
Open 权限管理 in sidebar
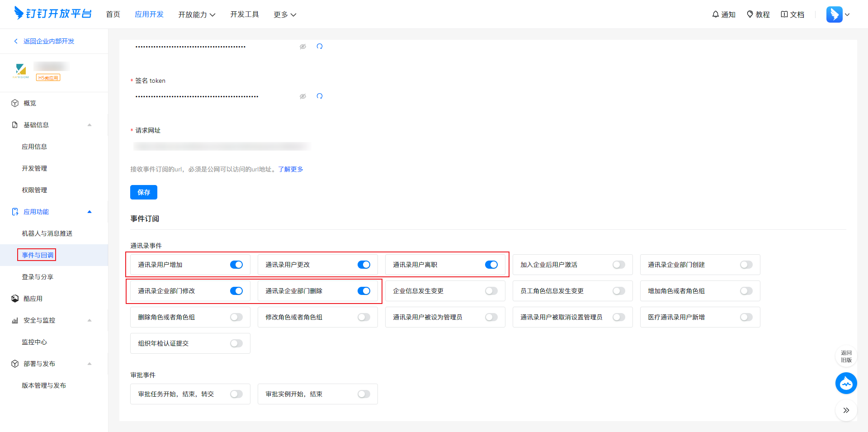point(34,190)
